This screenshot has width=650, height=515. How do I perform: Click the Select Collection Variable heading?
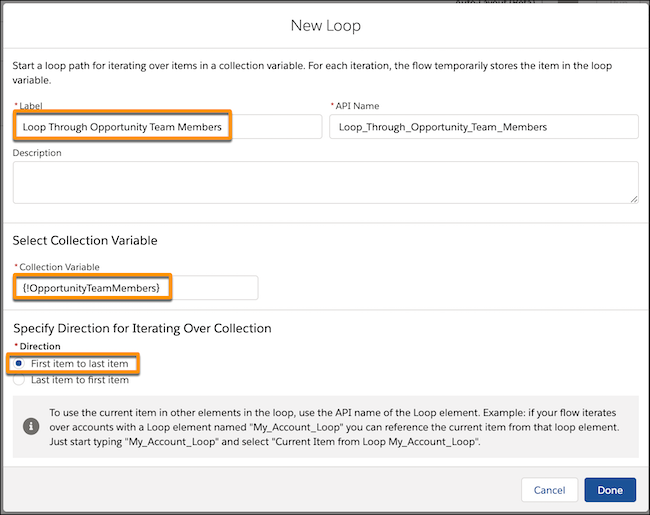85,240
